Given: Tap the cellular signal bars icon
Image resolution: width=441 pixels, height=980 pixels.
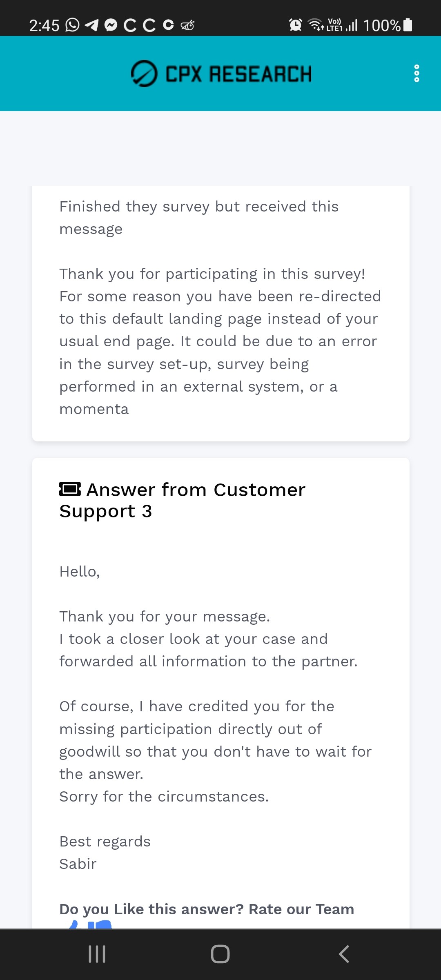Looking at the screenshot, I should (352, 25).
